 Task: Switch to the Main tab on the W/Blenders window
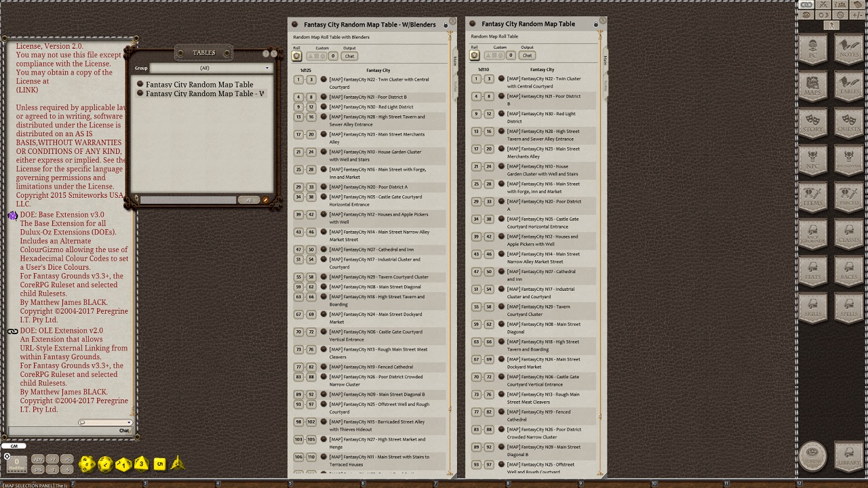[x=455, y=60]
